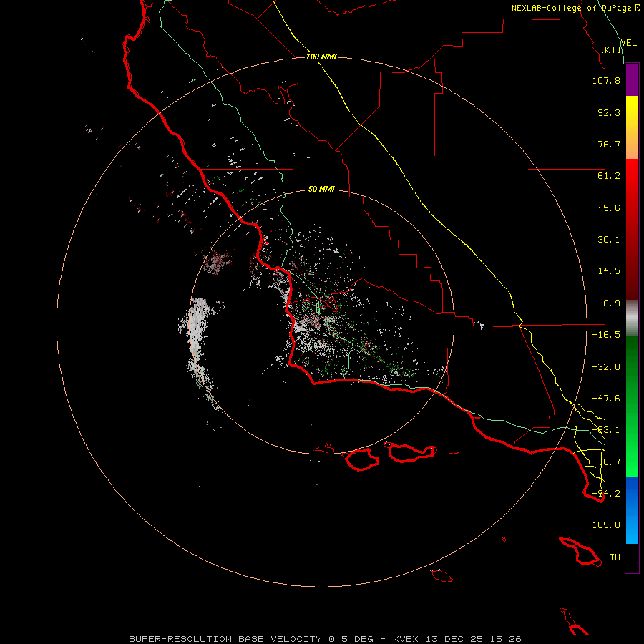Select the -78.7 scale value
Viewport: 644px width, 644px height.
coord(606,462)
